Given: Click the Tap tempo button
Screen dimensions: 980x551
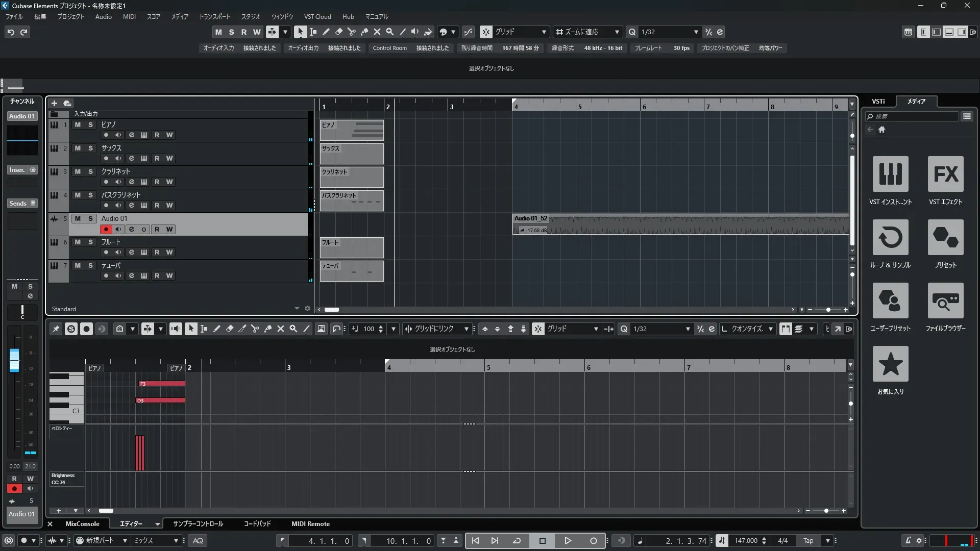Looking at the screenshot, I should 808,541.
